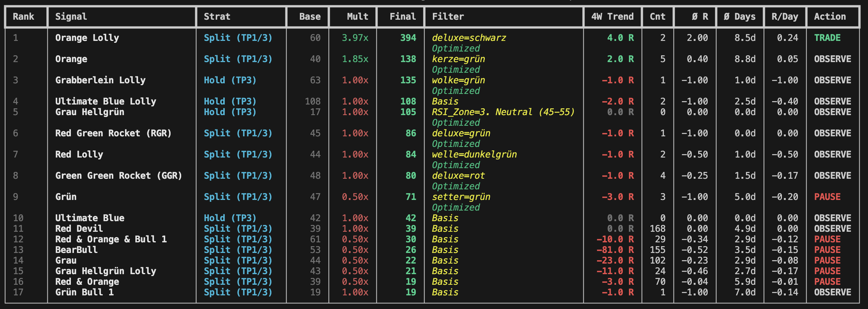Click the BearBull signal name
Viewport: 868px width, 309px height.
coord(76,250)
